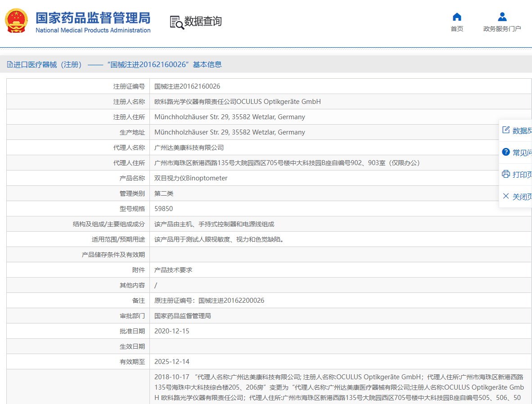Select 其他内容 slash value

point(156,285)
